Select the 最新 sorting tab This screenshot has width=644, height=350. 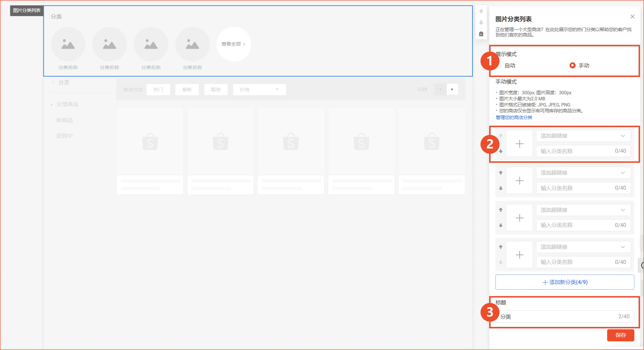[187, 89]
